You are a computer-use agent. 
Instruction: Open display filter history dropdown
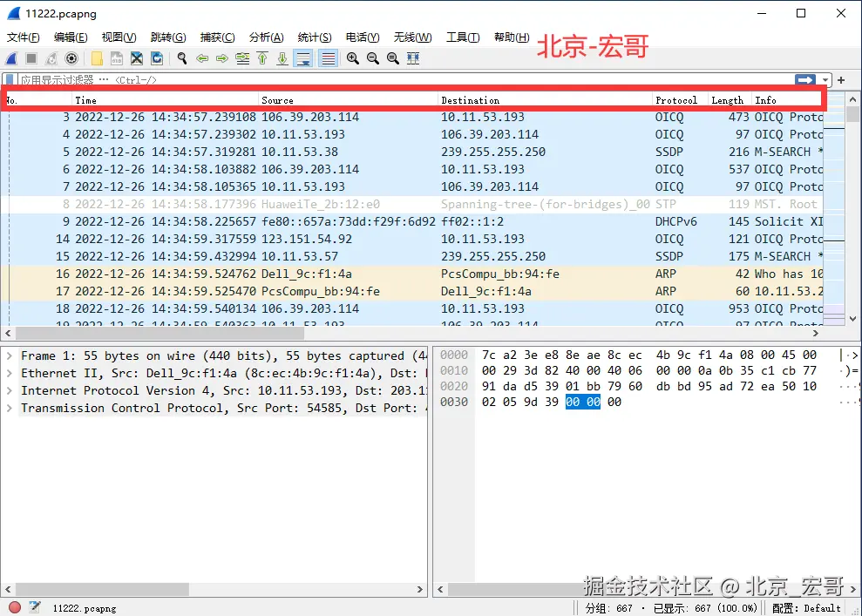pos(825,80)
